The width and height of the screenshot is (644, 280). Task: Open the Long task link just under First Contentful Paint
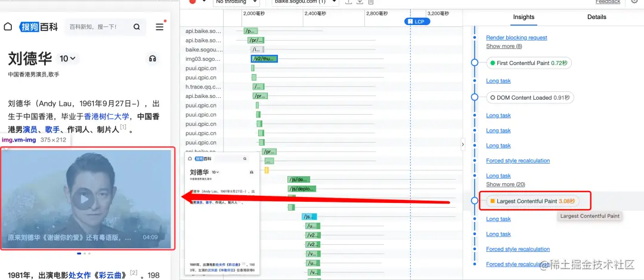point(499,81)
